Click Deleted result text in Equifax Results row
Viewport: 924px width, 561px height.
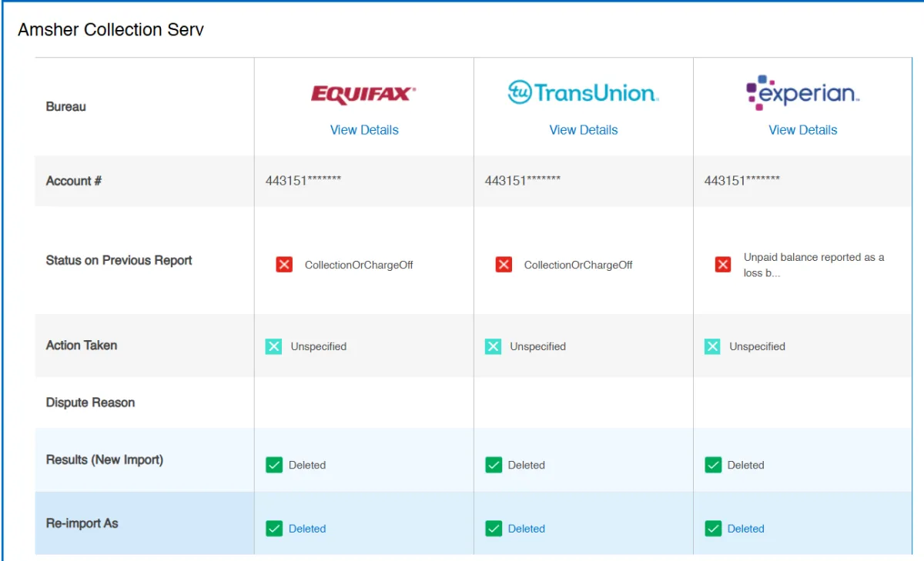307,465
